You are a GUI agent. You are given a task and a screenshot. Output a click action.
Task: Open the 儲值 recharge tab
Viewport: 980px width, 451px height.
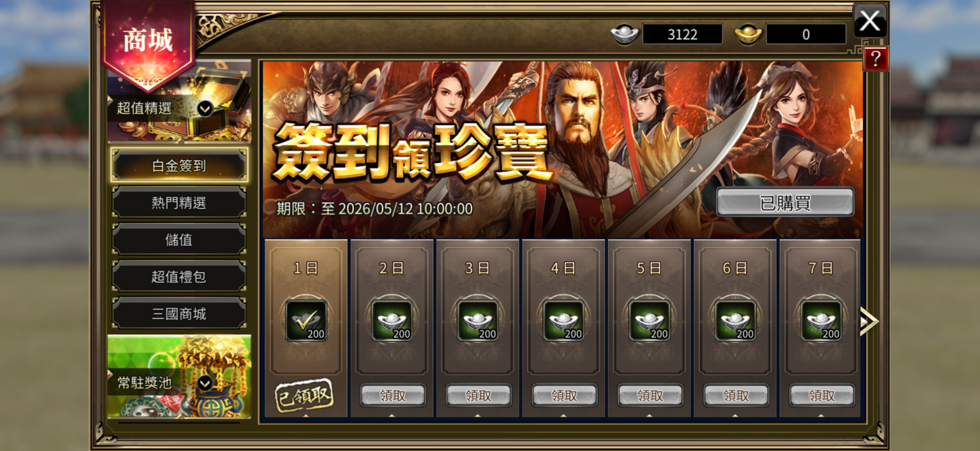179,239
